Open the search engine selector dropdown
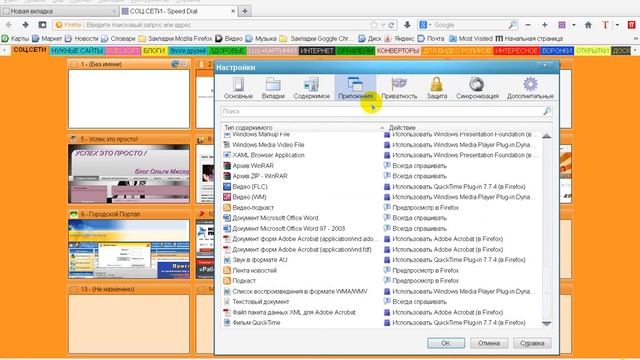Viewport: 640px width, 360px height. (x=425, y=25)
